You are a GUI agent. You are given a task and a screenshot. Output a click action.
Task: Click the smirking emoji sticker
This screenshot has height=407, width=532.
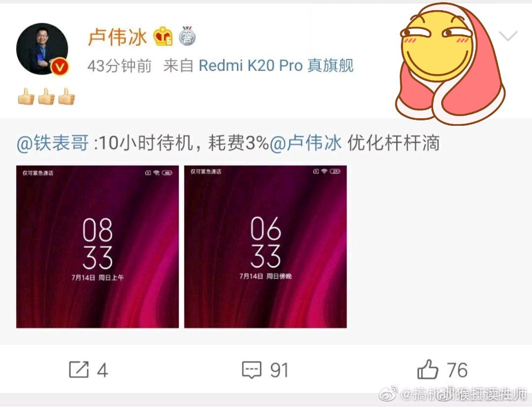click(450, 63)
